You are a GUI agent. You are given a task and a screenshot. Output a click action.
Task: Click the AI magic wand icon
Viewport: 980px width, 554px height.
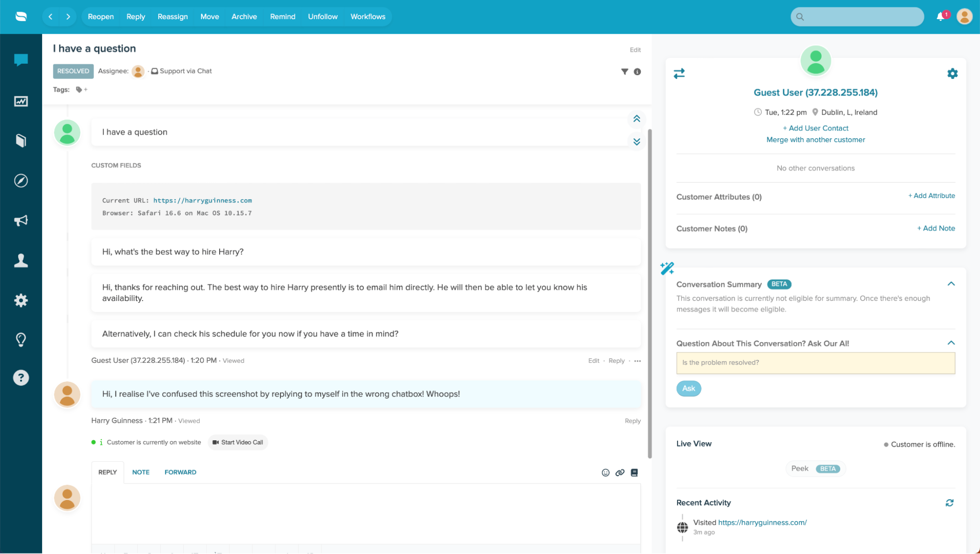pos(667,268)
